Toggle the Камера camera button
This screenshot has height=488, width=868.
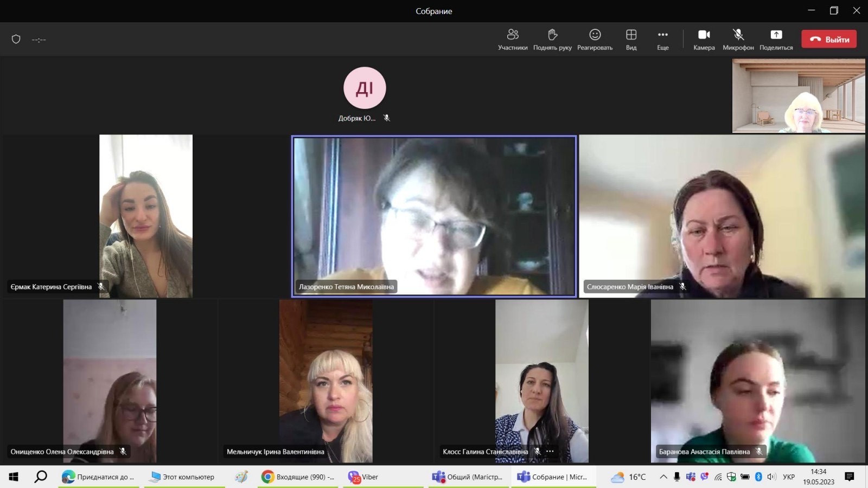tap(704, 40)
